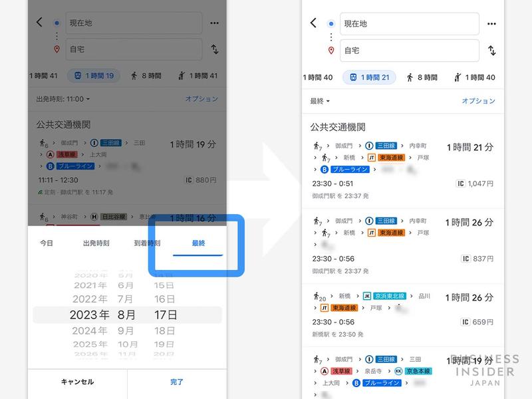Tap the selected 2023年 value

click(89, 315)
